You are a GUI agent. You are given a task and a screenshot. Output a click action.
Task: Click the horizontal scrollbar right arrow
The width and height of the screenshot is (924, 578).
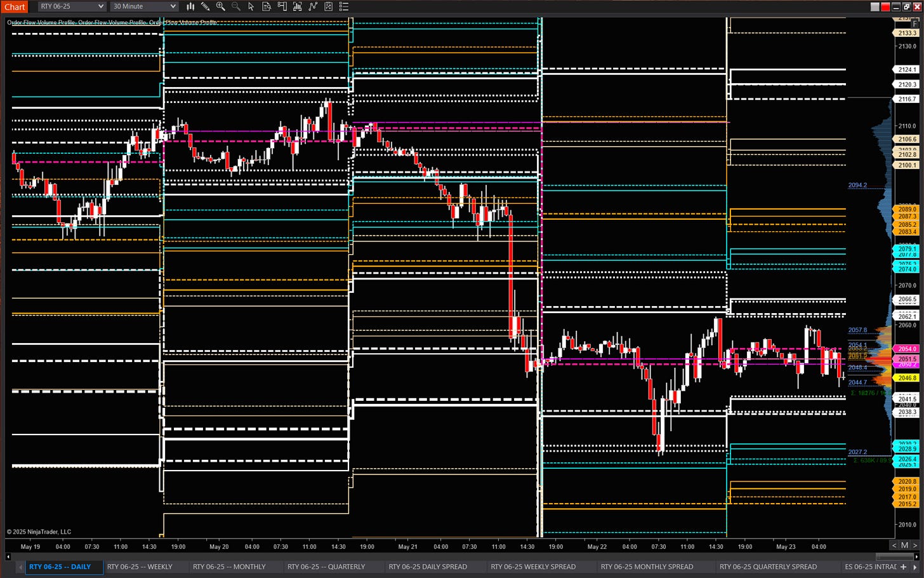915,556
